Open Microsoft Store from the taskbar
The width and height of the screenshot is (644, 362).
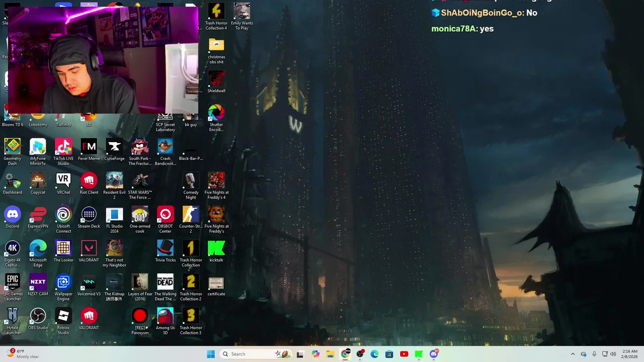click(x=389, y=354)
